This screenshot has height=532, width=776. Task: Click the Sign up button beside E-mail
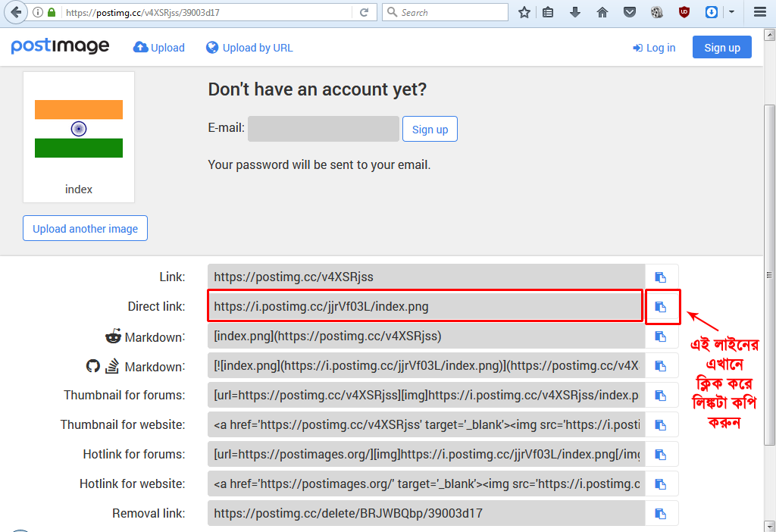tap(430, 129)
